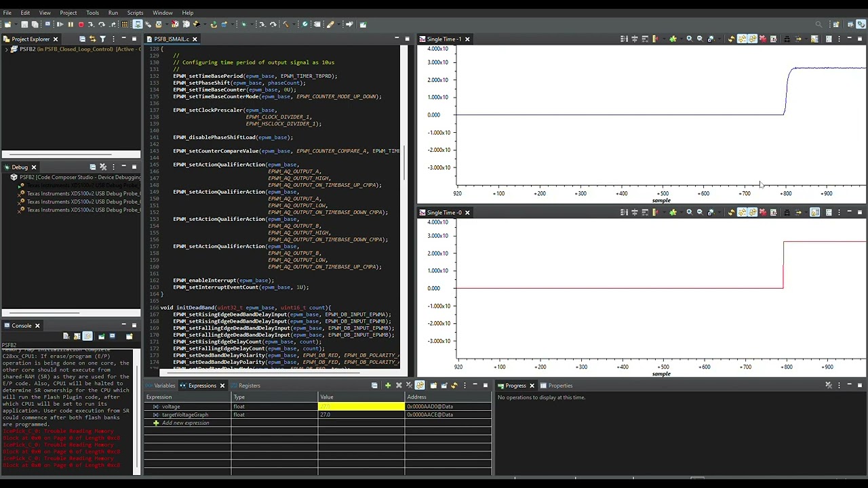Zoom out on Single Time -1 graph
The width and height of the screenshot is (868, 488).
700,39
